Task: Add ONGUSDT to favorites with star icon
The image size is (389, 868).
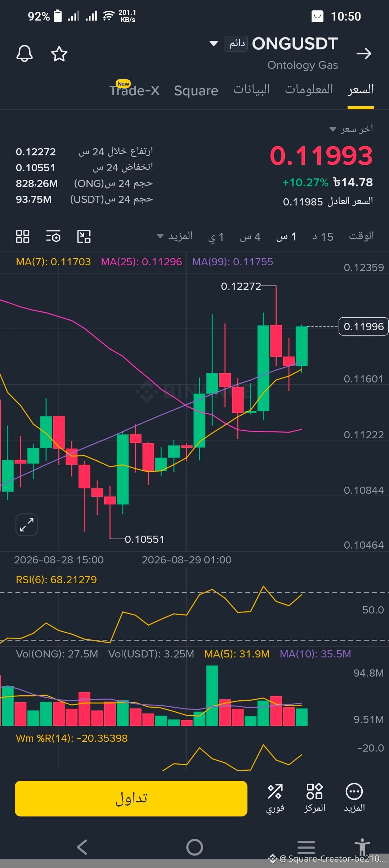Action: coord(59,54)
